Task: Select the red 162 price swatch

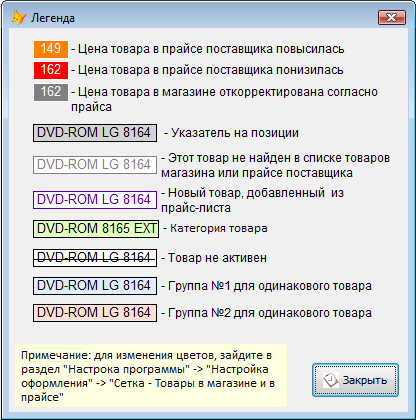Action: coord(51,70)
